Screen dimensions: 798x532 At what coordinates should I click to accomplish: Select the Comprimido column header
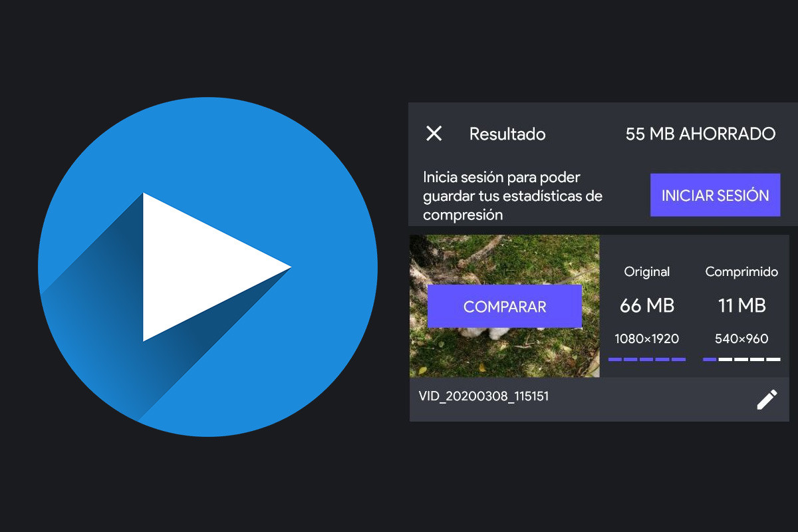pyautogui.click(x=741, y=271)
